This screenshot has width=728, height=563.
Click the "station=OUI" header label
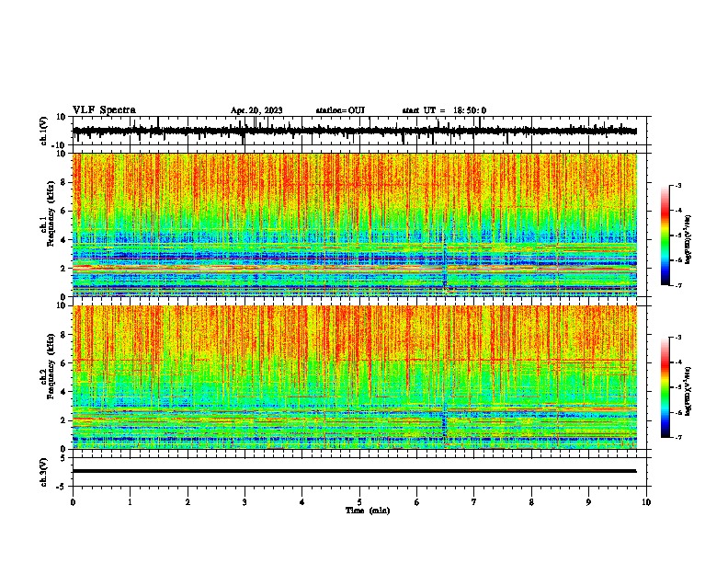tap(340, 110)
